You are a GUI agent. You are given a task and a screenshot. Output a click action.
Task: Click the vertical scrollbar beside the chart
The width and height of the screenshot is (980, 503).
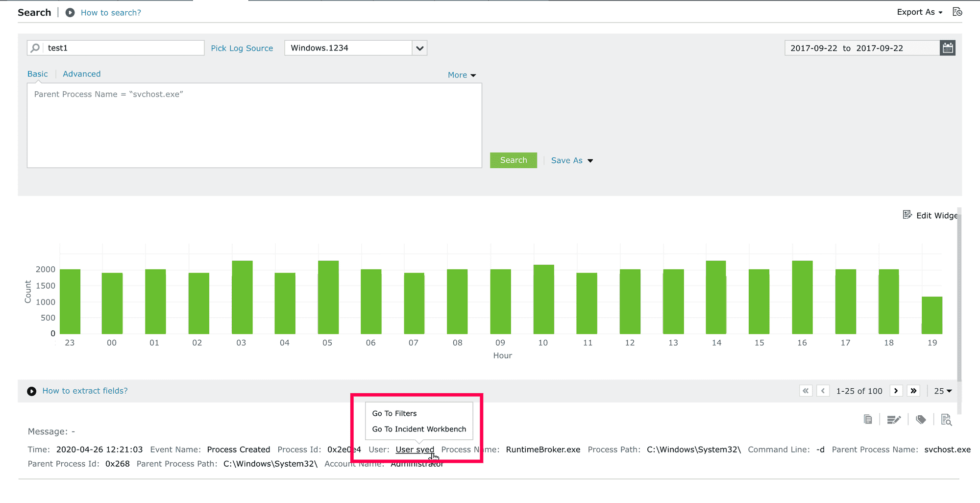click(959, 297)
